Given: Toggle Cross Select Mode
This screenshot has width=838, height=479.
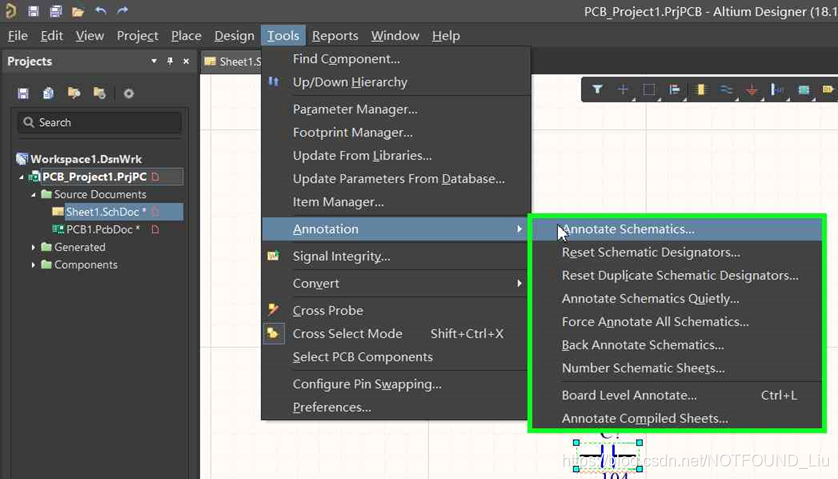Looking at the screenshot, I should 395,334.
